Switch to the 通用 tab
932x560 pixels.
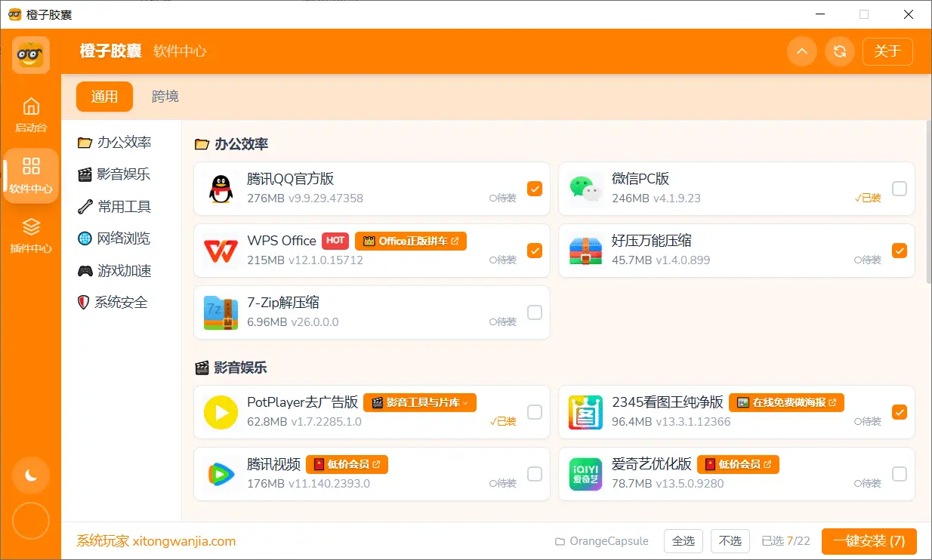click(x=104, y=97)
